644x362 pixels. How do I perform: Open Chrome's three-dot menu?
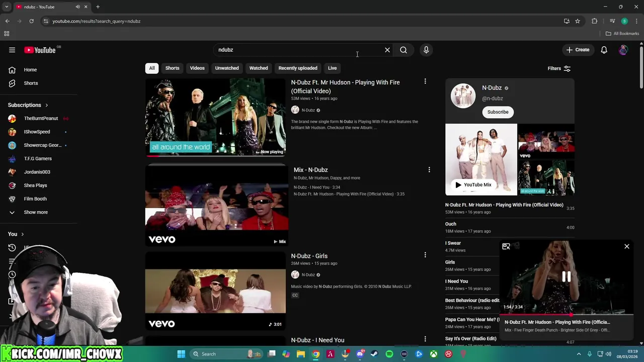coord(636,21)
